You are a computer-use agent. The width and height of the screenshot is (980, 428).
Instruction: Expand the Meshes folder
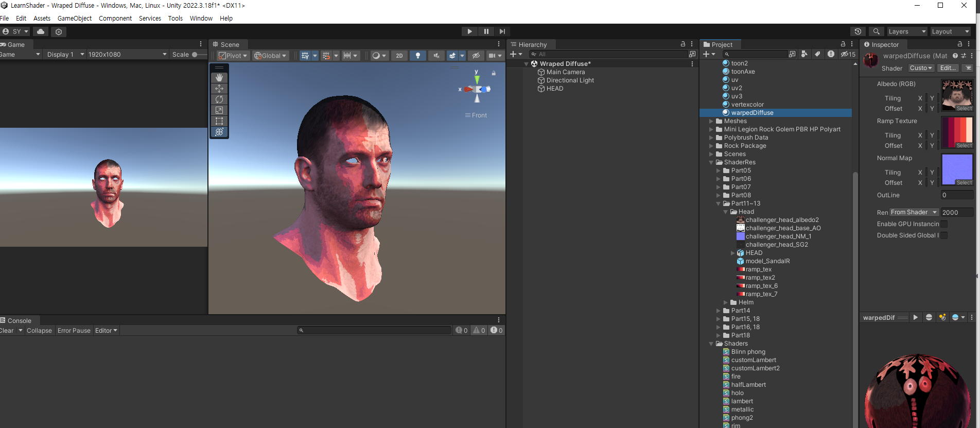click(711, 121)
